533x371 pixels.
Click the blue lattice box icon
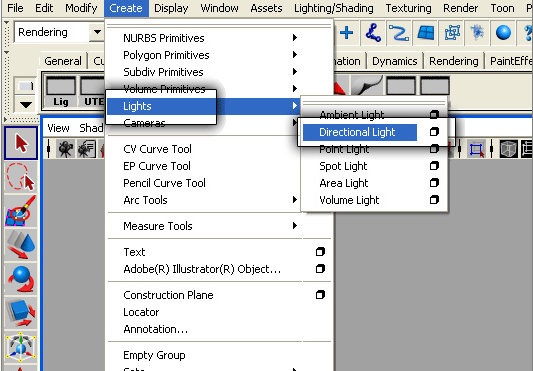[452, 33]
